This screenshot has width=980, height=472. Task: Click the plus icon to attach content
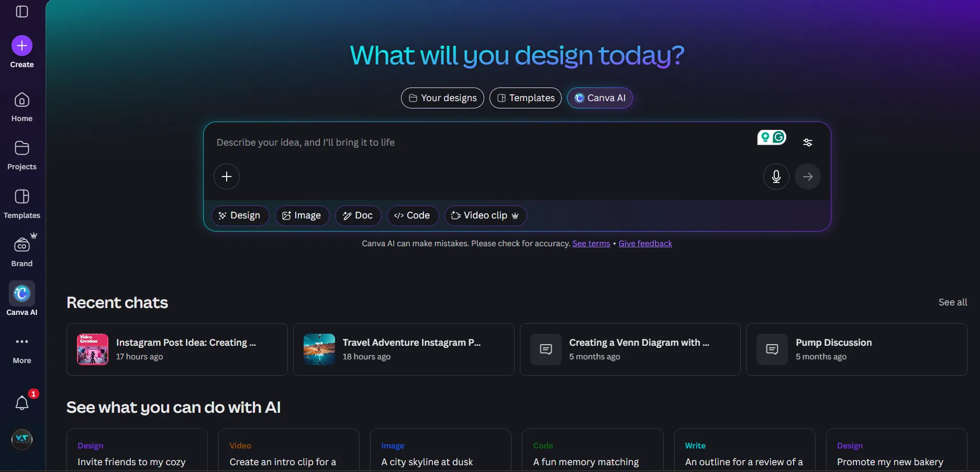click(x=226, y=177)
